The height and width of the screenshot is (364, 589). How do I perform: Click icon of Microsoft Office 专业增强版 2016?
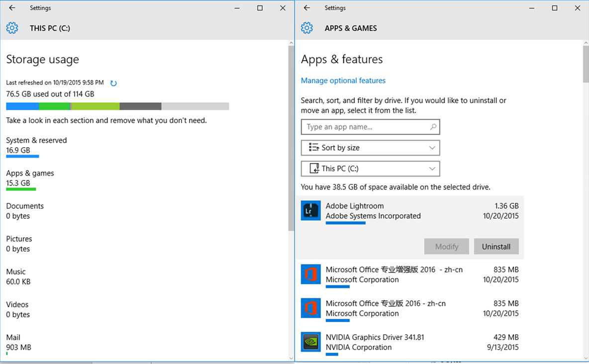[311, 274]
